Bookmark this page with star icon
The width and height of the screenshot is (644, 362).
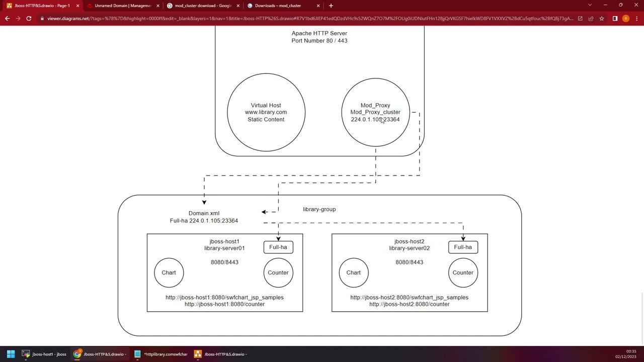pyautogui.click(x=601, y=19)
